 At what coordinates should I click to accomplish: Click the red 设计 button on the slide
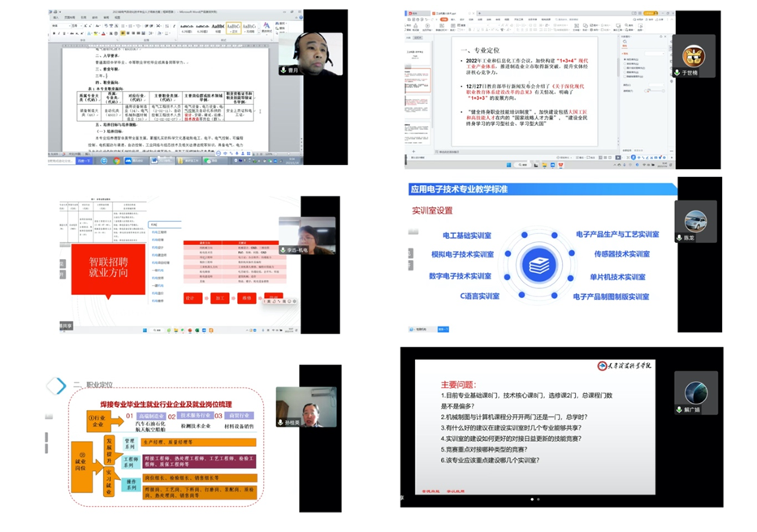click(x=192, y=298)
